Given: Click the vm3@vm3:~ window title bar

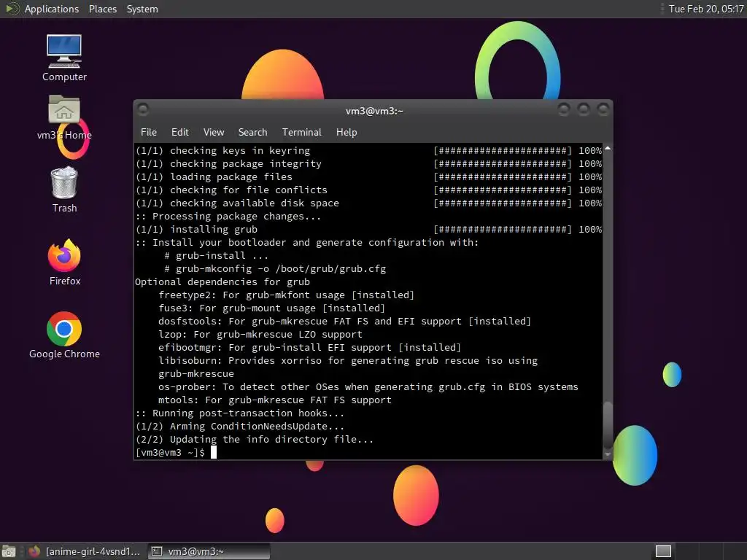Looking at the screenshot, I should click(374, 111).
